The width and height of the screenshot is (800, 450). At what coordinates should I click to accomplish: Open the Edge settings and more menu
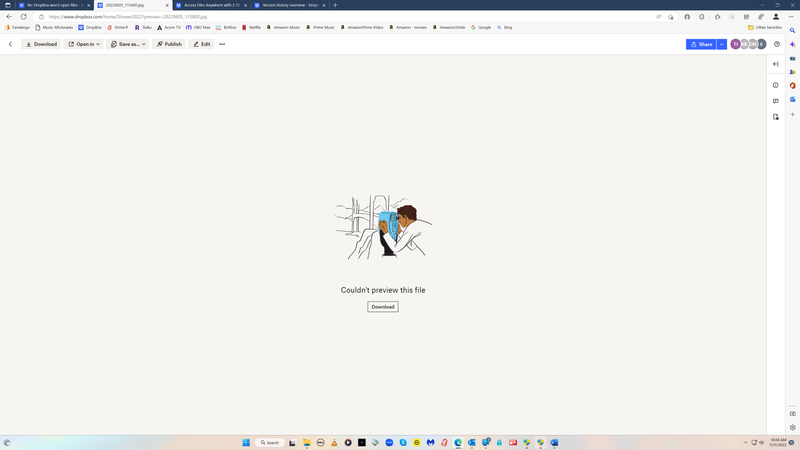pos(791,17)
